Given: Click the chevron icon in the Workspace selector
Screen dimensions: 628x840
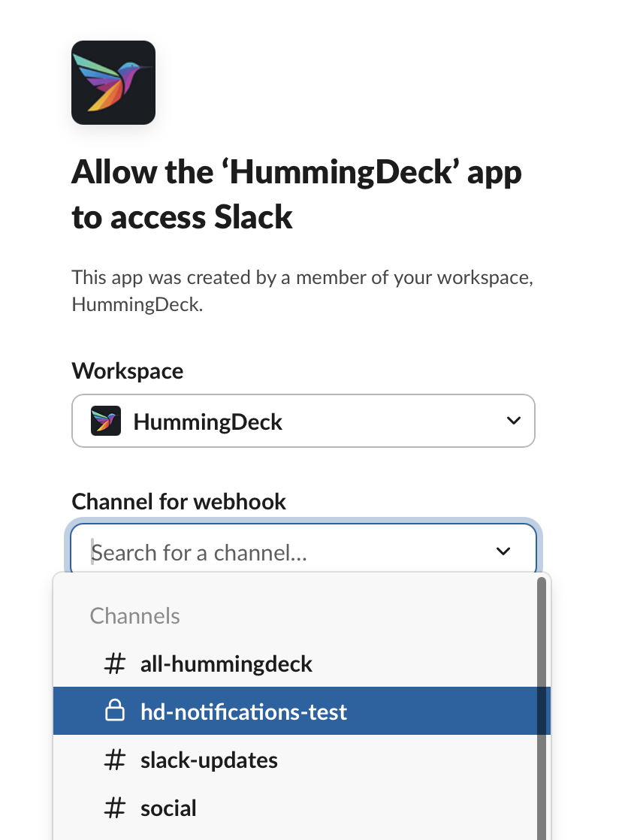Looking at the screenshot, I should click(513, 421).
